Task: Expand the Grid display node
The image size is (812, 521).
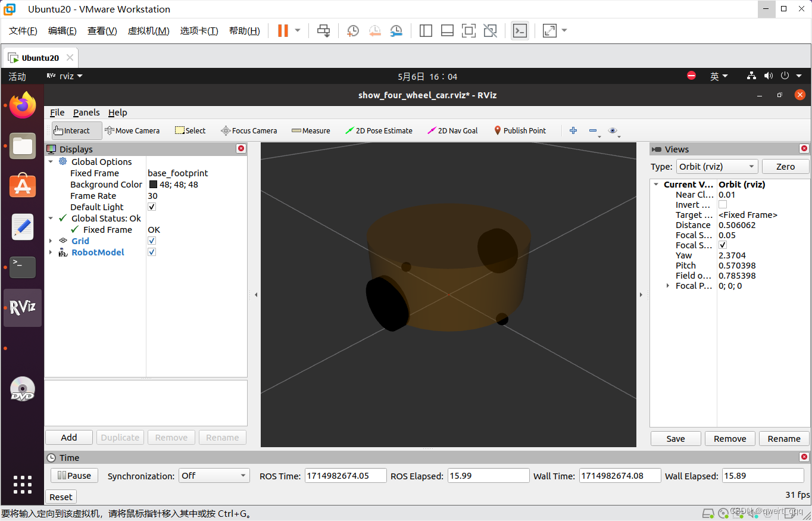Action: 51,241
